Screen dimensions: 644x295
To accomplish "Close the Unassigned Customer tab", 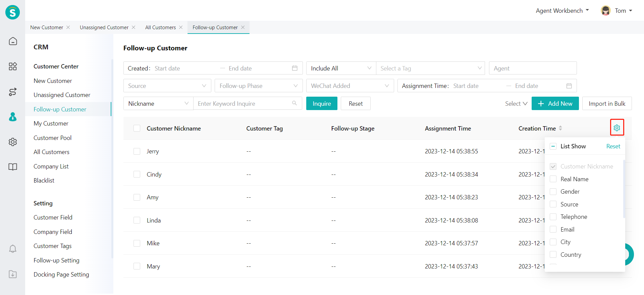I will click(x=133, y=27).
